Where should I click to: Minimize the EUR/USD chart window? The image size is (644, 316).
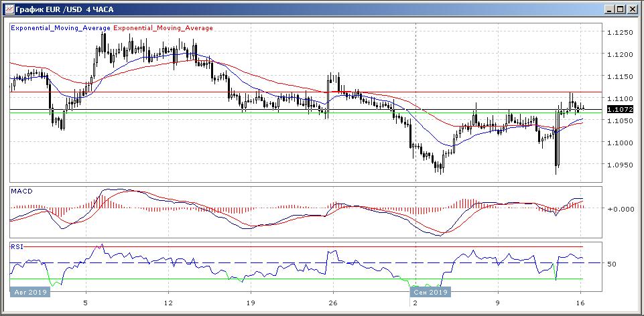pos(608,9)
